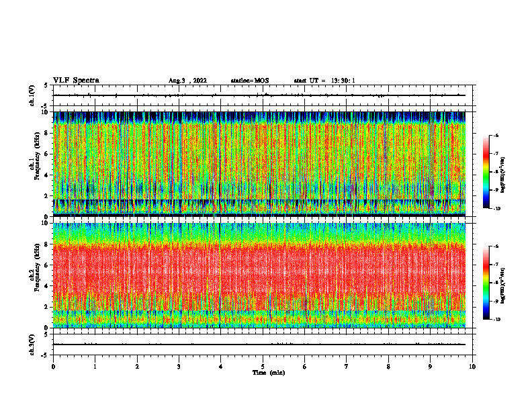Click the '8' kHz tick on ch.1 axis

[47, 133]
